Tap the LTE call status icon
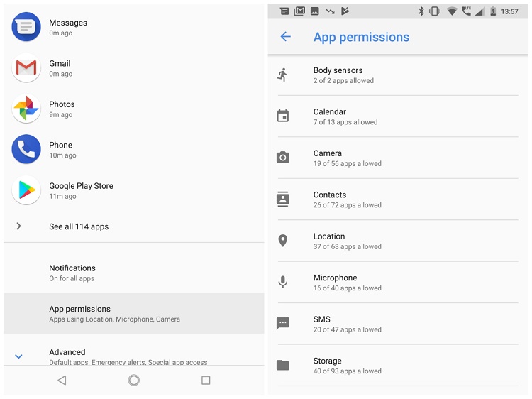 click(467, 11)
